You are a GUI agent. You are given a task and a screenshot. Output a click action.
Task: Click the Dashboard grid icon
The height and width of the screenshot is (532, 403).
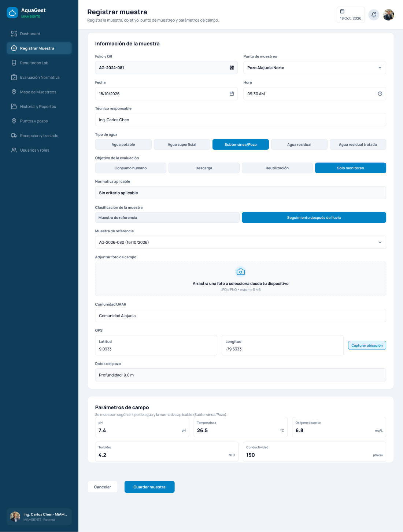14,34
